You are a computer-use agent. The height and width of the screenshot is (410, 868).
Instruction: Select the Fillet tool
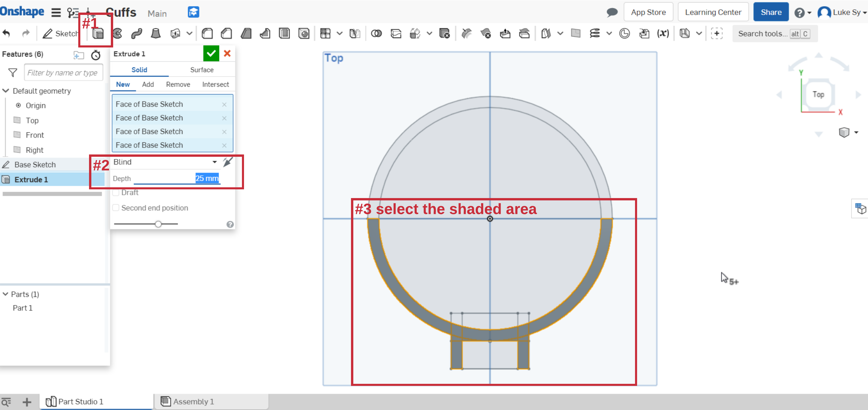click(207, 33)
